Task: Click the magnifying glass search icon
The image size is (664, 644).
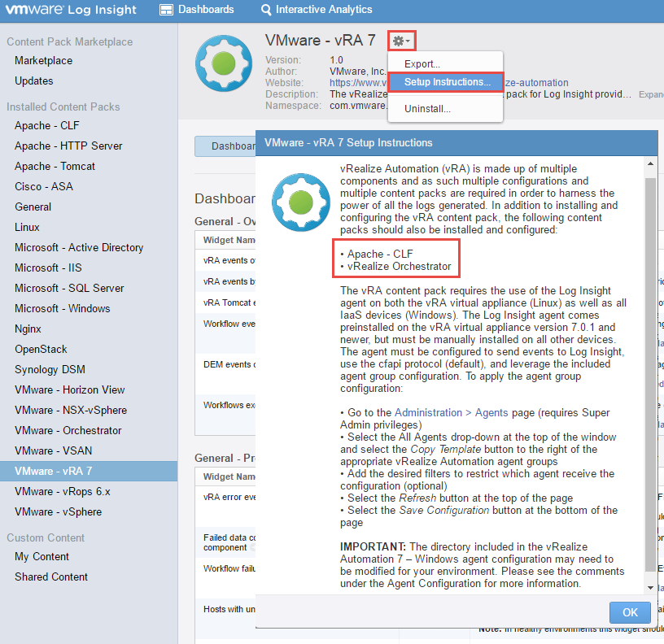Action: point(264,10)
